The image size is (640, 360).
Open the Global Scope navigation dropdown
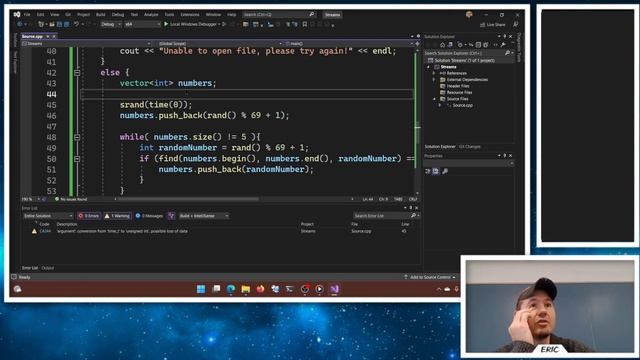coord(220,43)
